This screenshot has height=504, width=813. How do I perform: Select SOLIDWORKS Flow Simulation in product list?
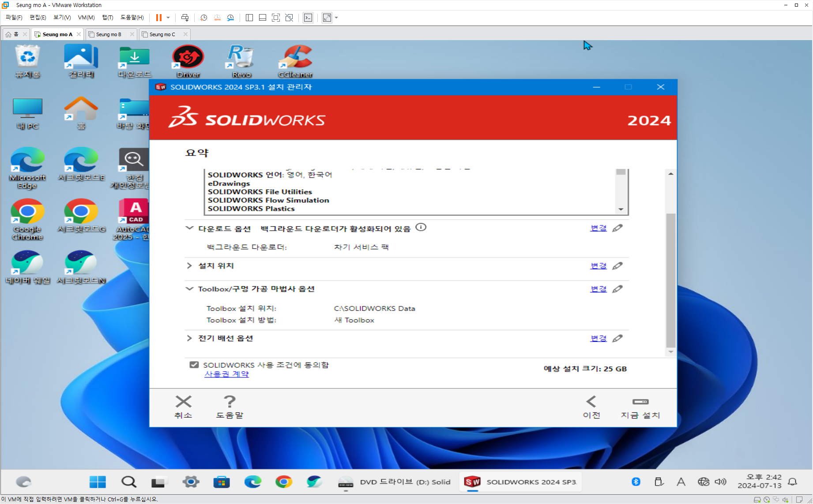pyautogui.click(x=268, y=200)
